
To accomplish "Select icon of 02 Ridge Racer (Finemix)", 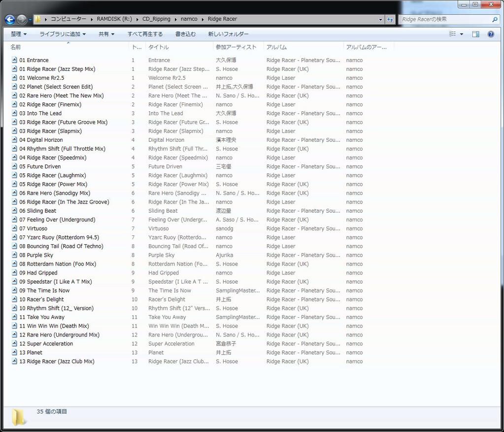I will 14,104.
